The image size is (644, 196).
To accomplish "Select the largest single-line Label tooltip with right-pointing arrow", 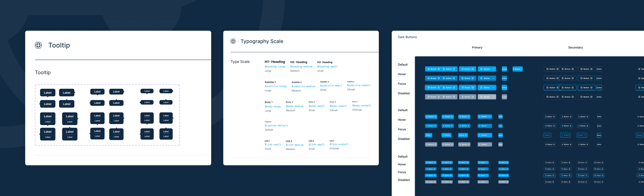I will (67, 93).
